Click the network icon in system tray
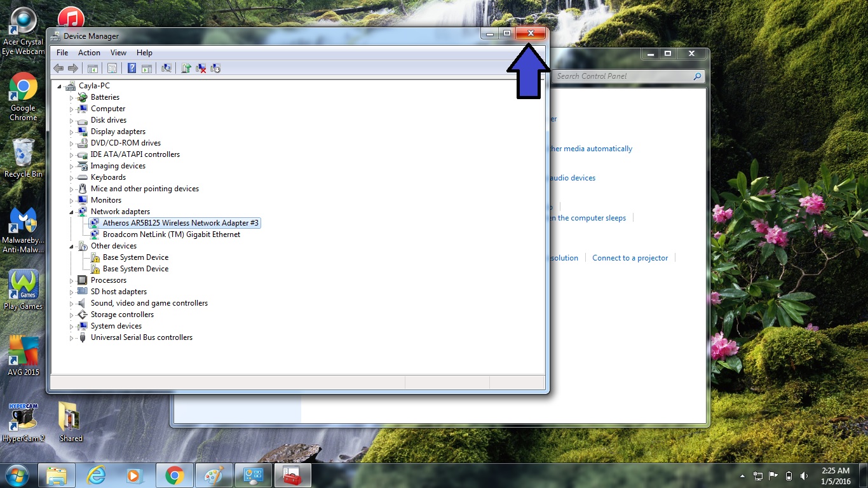The width and height of the screenshot is (868, 488). (x=758, y=476)
